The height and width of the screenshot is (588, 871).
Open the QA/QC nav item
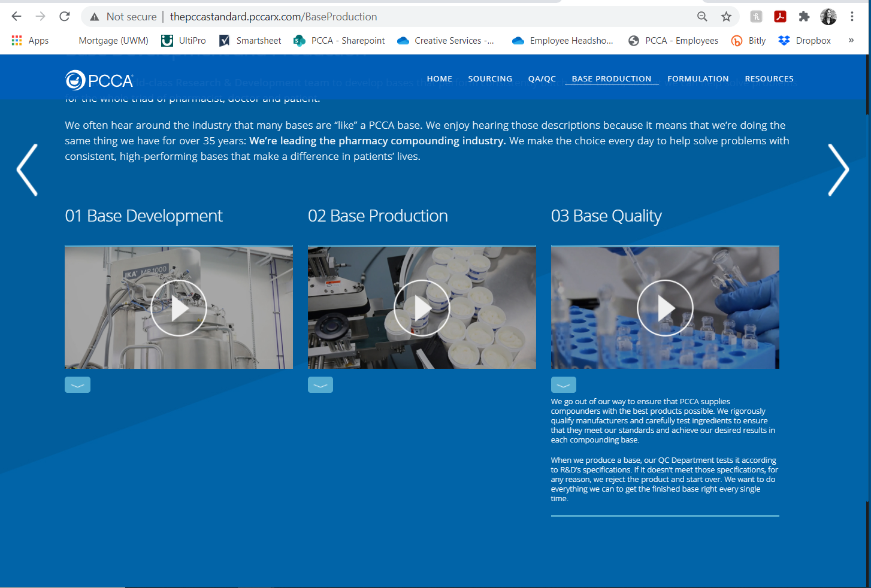tap(542, 78)
